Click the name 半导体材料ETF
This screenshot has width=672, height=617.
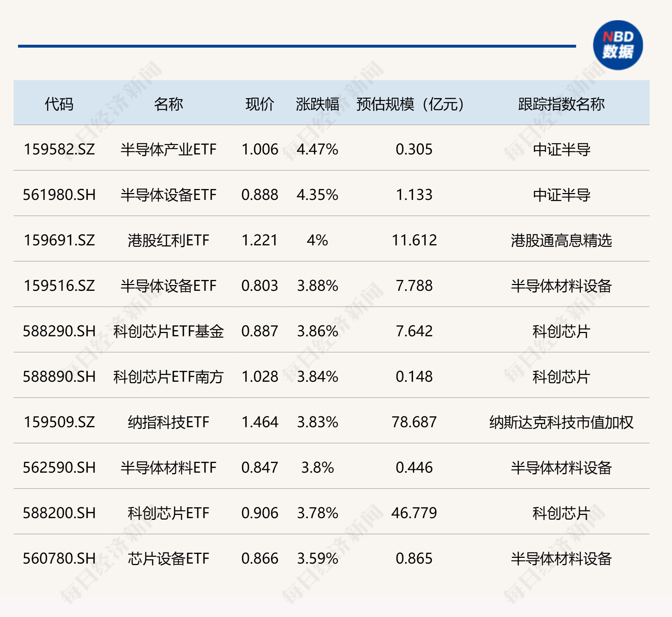[169, 468]
